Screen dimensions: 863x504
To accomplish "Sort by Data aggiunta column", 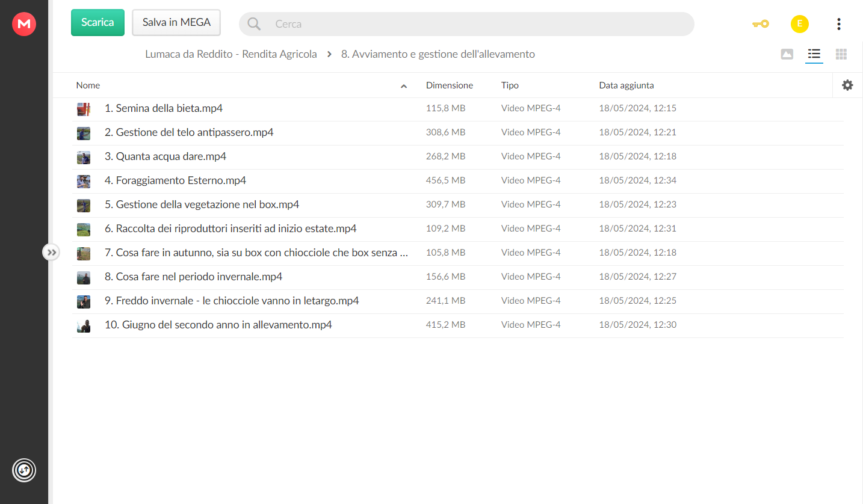I will tap(626, 85).
